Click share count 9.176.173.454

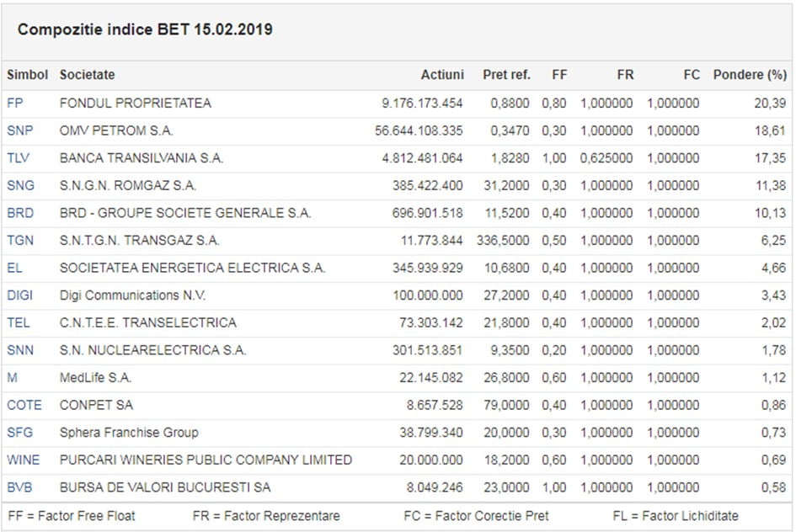pyautogui.click(x=422, y=104)
